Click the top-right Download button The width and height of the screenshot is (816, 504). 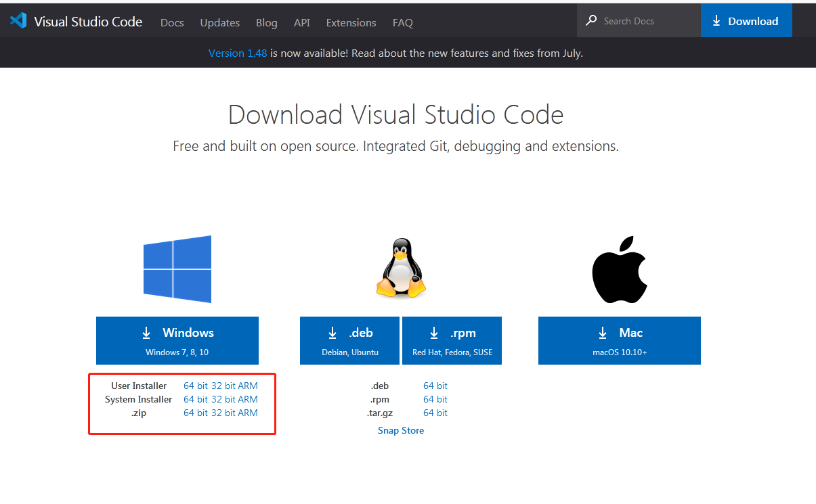click(x=746, y=21)
